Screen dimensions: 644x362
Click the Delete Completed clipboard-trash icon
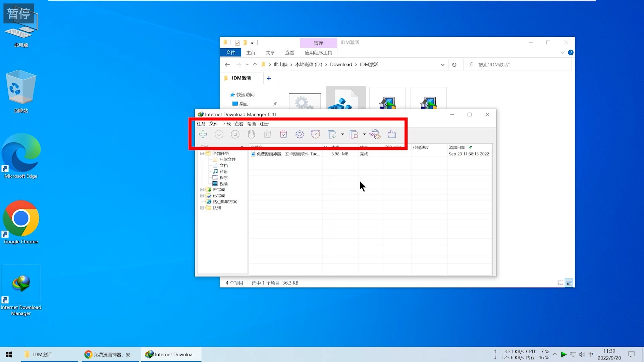coord(283,134)
